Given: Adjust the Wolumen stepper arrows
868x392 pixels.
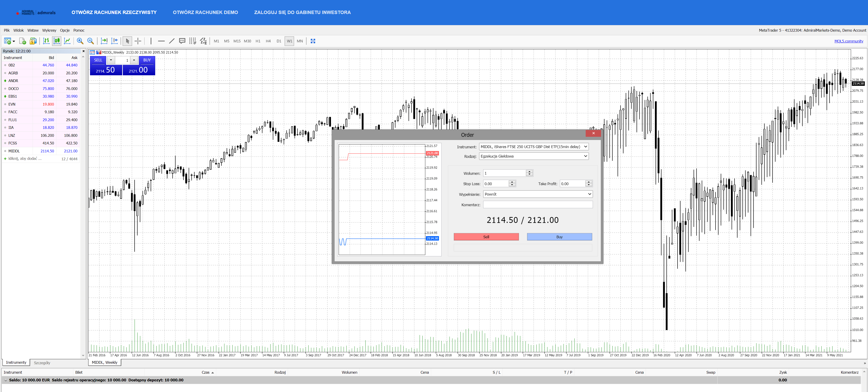Looking at the screenshot, I should 529,173.
